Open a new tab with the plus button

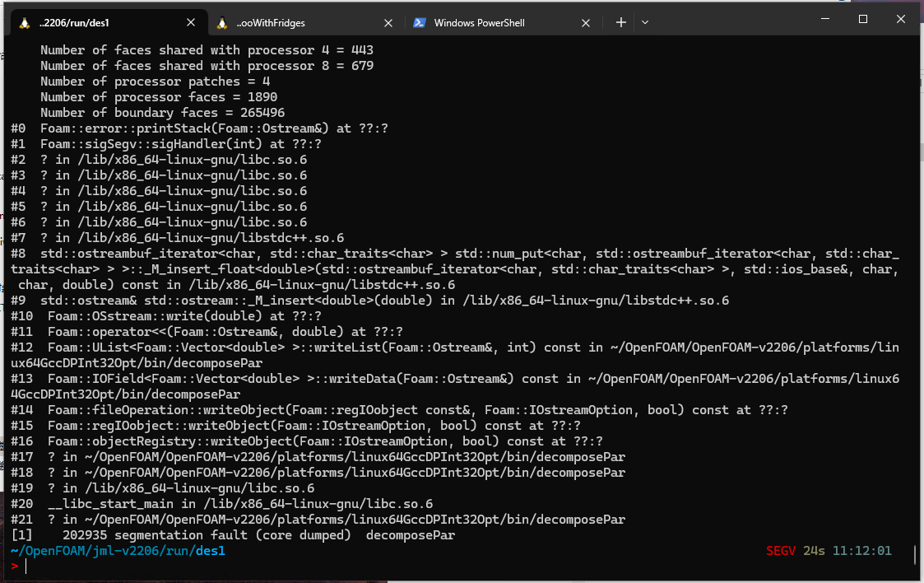click(x=621, y=23)
